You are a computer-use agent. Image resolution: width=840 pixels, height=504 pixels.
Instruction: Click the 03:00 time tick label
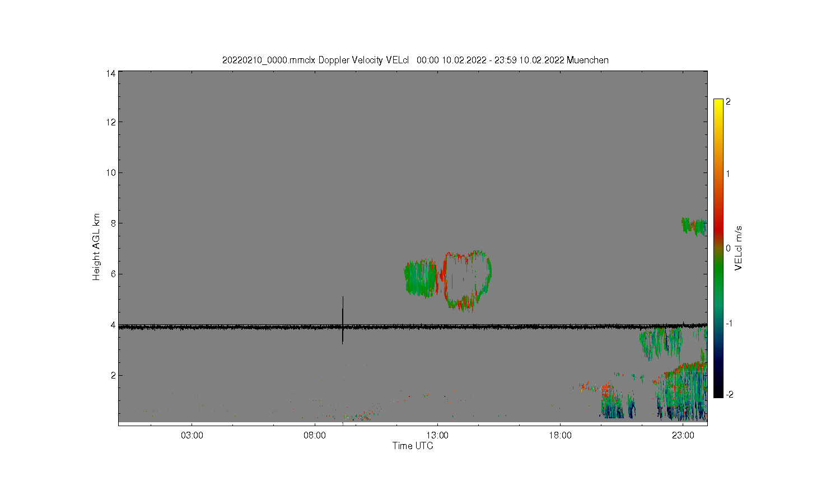tap(192, 435)
